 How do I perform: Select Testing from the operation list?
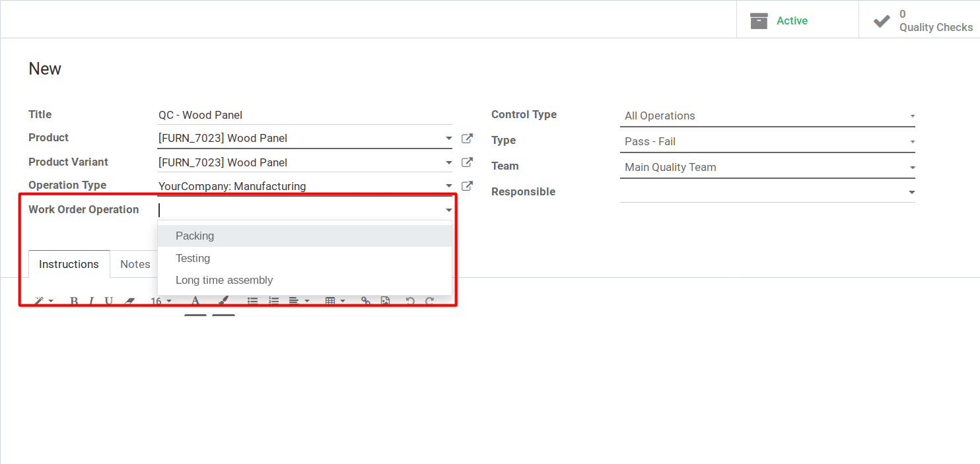coord(304,258)
